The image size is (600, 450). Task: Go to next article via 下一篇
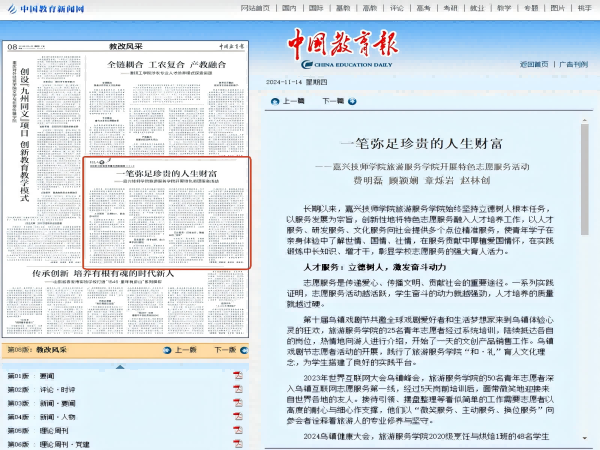[333, 101]
